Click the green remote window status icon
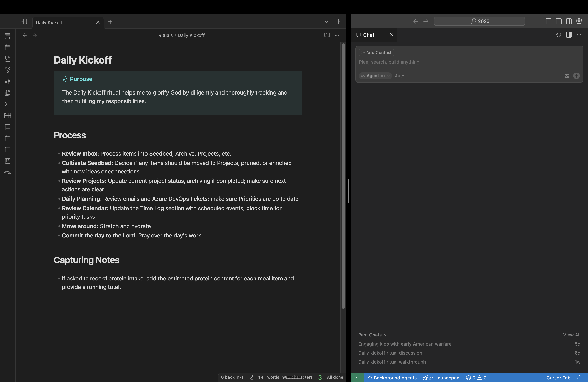Screen dimensions: 588x382 [357, 378]
